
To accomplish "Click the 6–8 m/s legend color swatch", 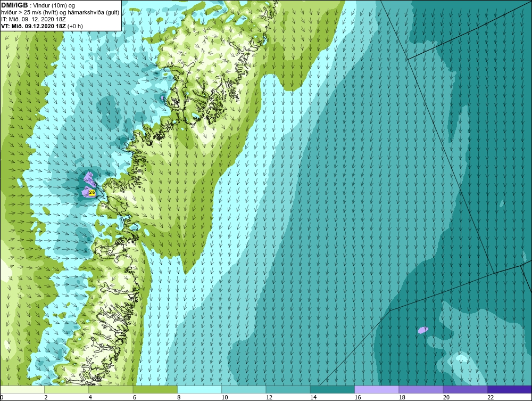I will (x=155, y=389).
